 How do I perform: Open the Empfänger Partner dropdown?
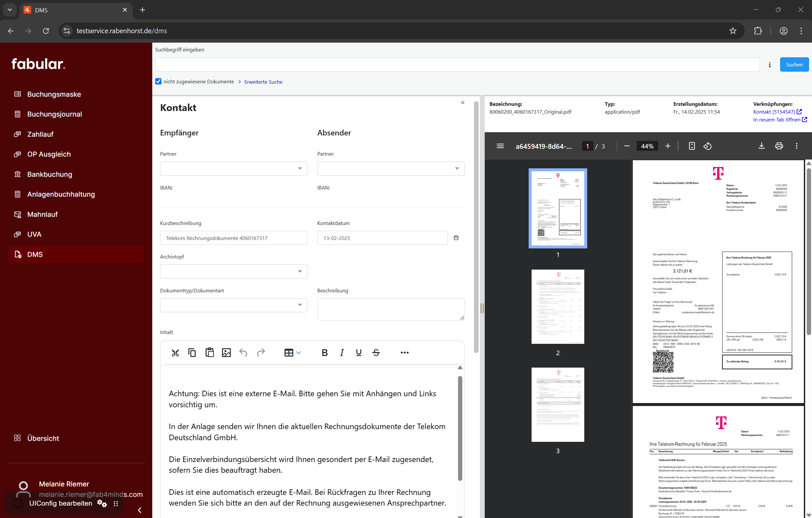[x=233, y=168]
